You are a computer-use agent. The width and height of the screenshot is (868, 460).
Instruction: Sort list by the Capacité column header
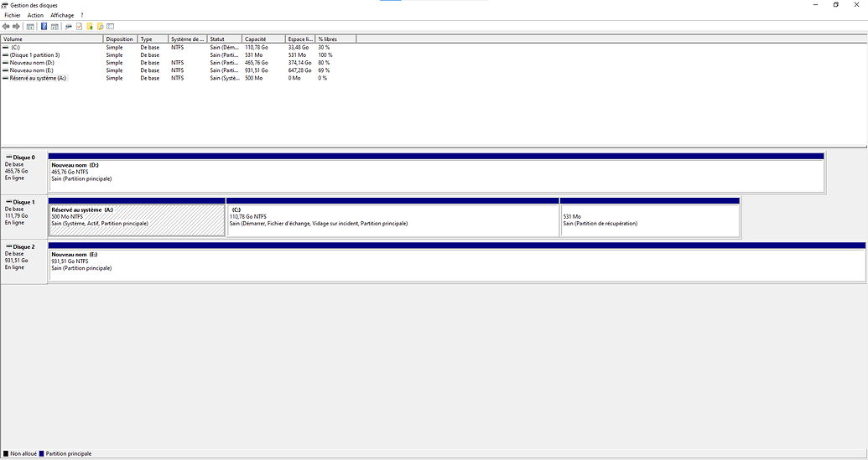pos(263,39)
